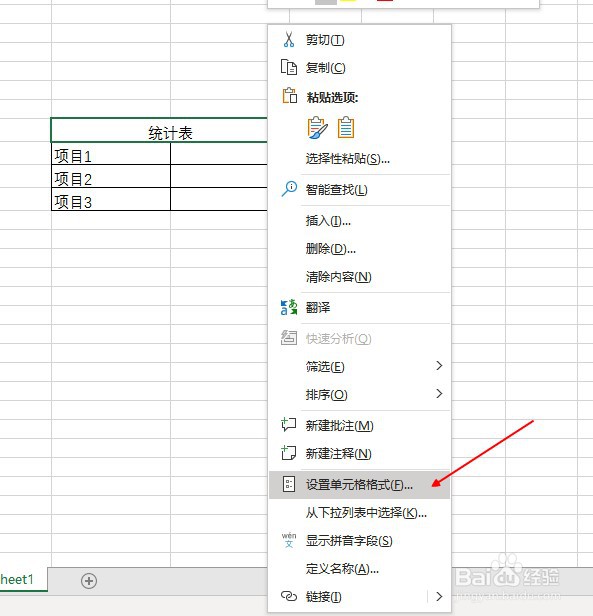Click the New Note icon
This screenshot has height=616, width=593.
point(289,453)
